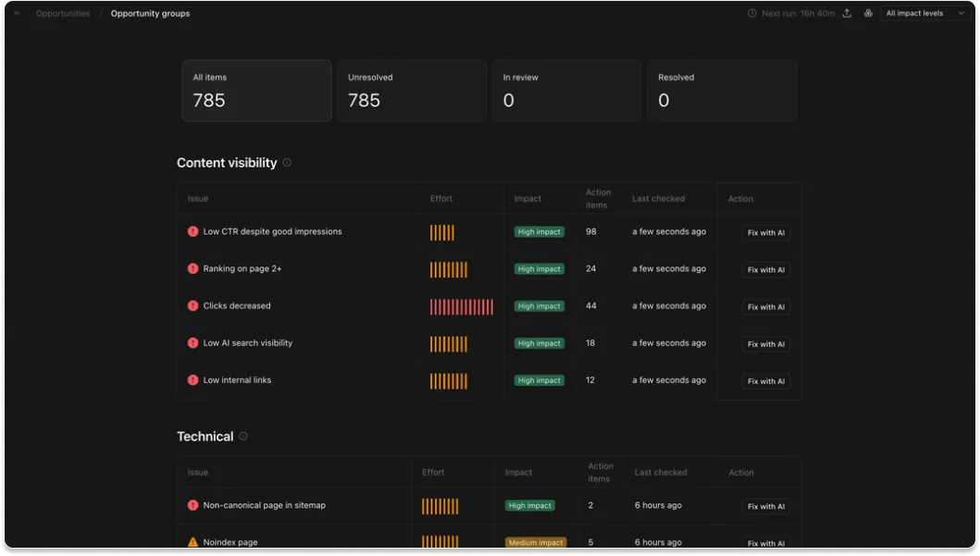This screenshot has width=980, height=556.
Task: Click the red alert icon for Low internal links
Action: click(192, 380)
